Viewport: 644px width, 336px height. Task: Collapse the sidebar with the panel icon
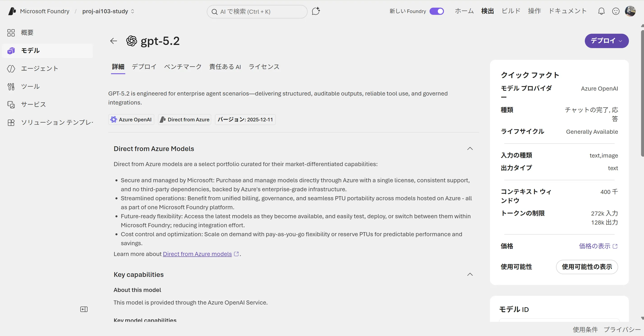[84, 309]
